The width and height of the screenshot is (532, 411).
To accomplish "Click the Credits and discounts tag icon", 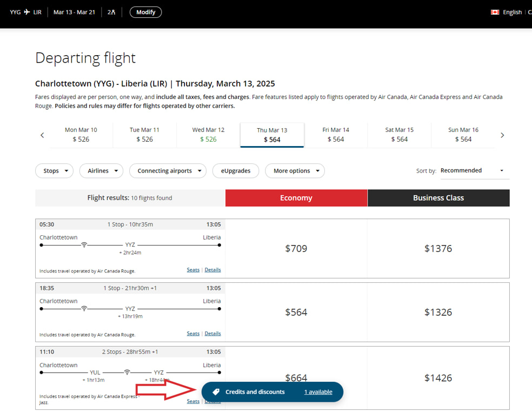I will point(215,392).
